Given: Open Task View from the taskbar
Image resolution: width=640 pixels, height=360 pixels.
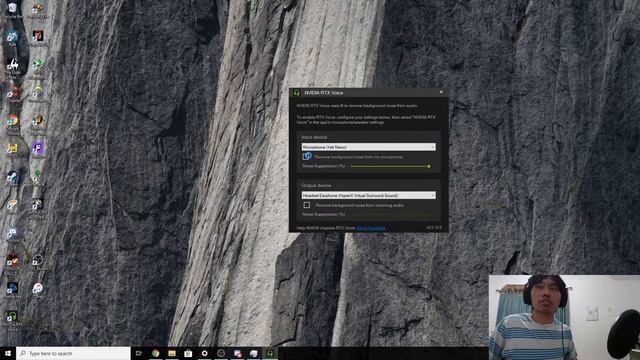Looking at the screenshot, I should coord(139,353).
